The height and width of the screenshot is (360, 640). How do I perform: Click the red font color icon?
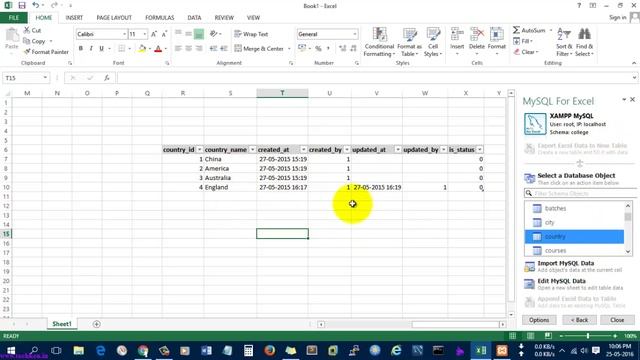tap(158, 49)
